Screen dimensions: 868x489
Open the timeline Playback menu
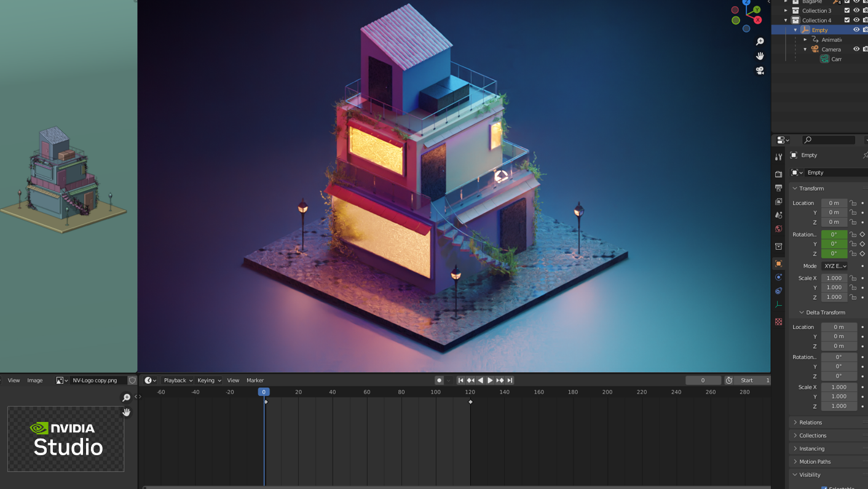tap(178, 380)
